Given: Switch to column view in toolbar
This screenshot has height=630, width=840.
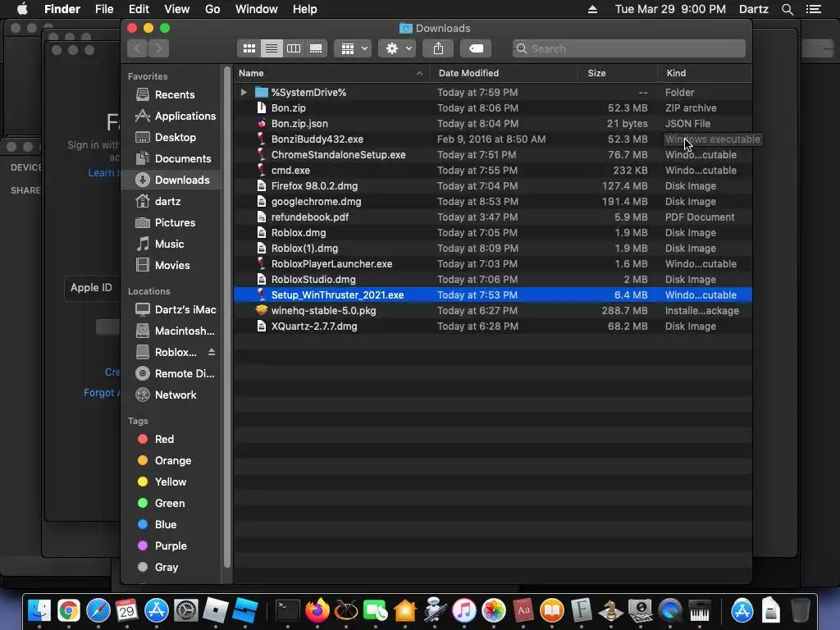Looking at the screenshot, I should tap(294, 48).
